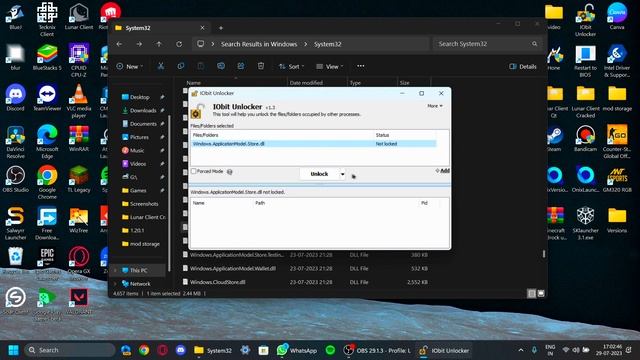Select the System32 tab in Explorer

[160, 28]
